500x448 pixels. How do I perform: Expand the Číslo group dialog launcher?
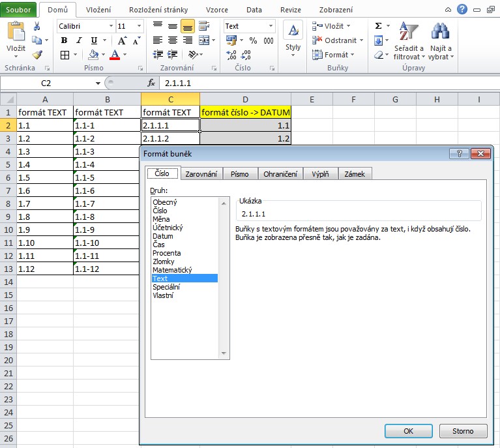(x=272, y=68)
